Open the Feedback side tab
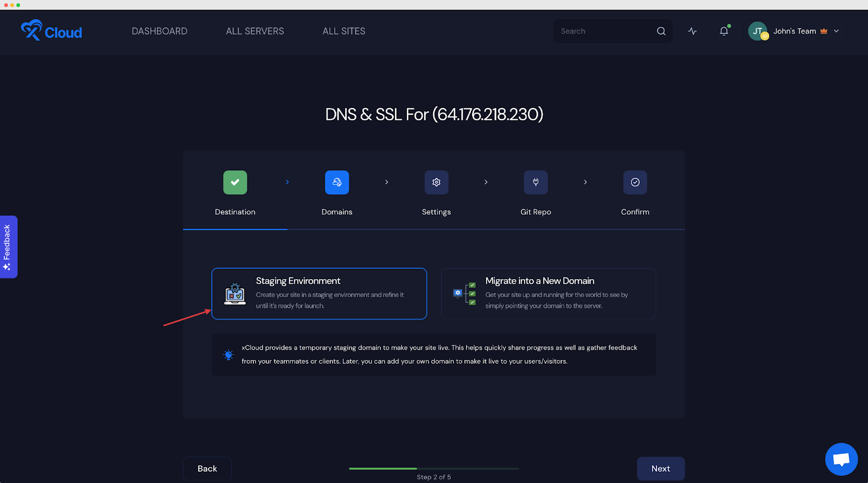This screenshot has height=483, width=868. tap(8, 247)
